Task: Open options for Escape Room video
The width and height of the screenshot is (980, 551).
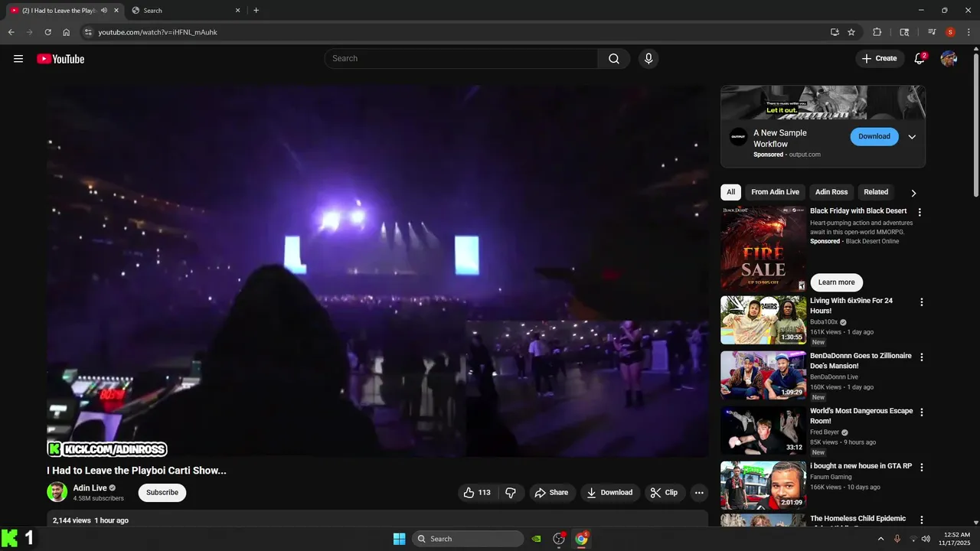Action: click(921, 412)
